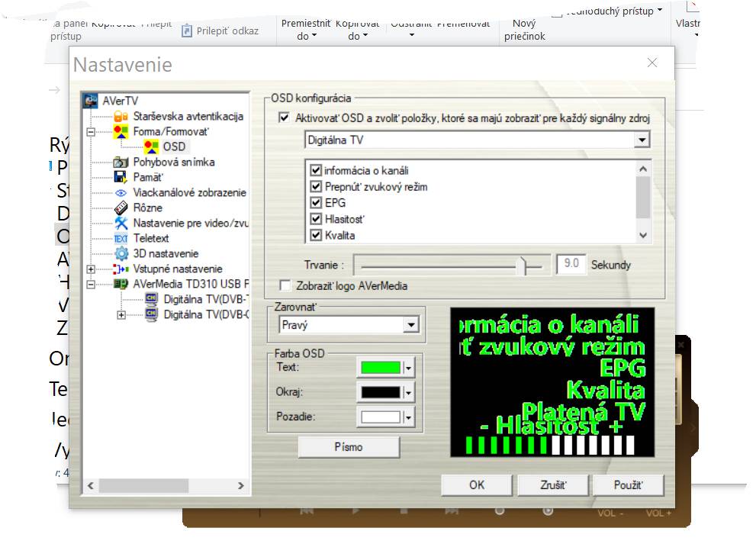Open the Digitálna TV signal source dropdown
The image size is (756, 560).
tap(642, 140)
